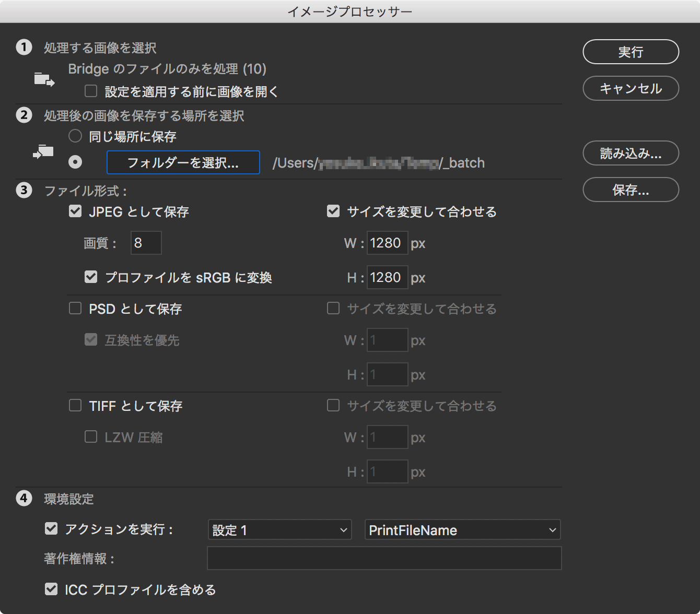Click the キャンセル button

(x=631, y=88)
